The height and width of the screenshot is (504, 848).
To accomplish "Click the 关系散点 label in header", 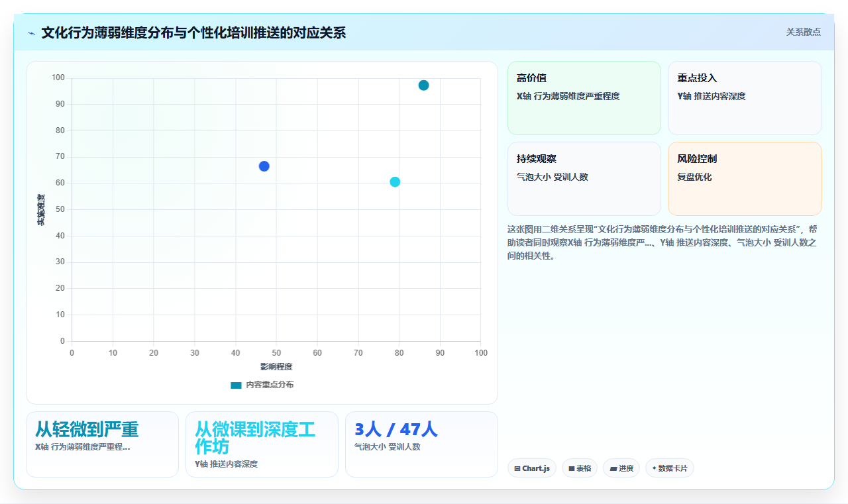I will (x=803, y=32).
